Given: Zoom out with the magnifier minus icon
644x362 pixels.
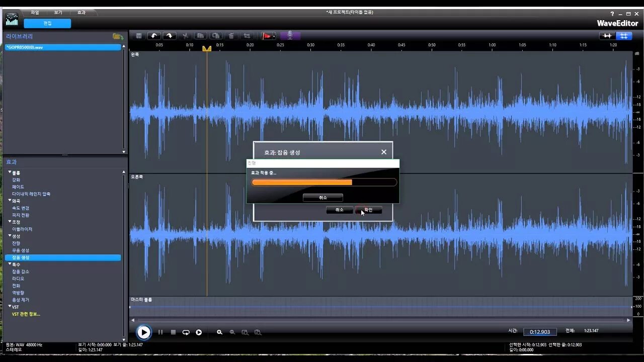Looking at the screenshot, I should click(x=232, y=332).
